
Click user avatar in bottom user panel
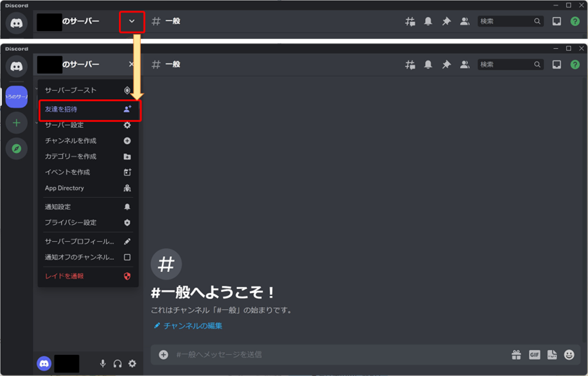[44, 363]
